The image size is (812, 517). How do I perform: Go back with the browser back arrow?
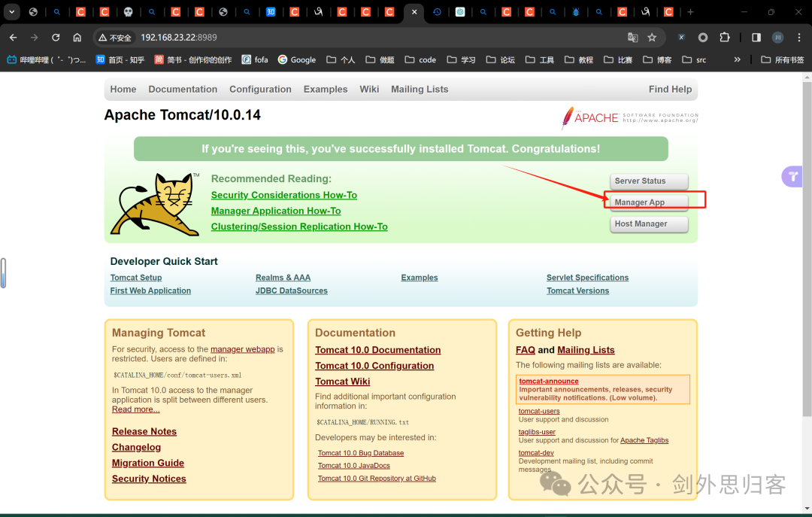pyautogui.click(x=14, y=38)
